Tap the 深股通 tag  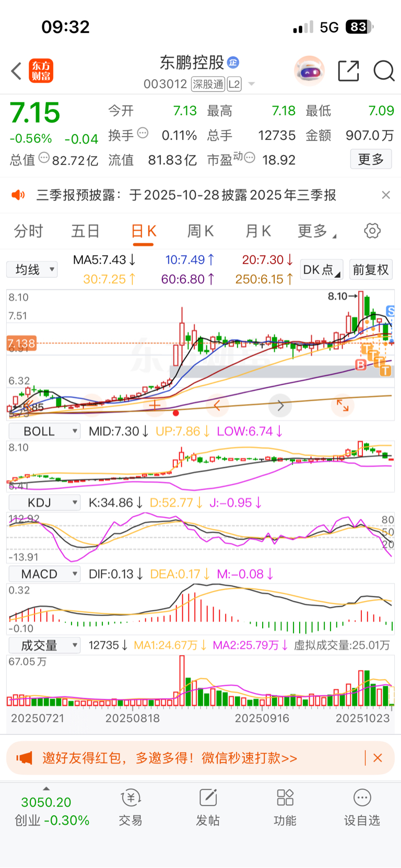(208, 84)
